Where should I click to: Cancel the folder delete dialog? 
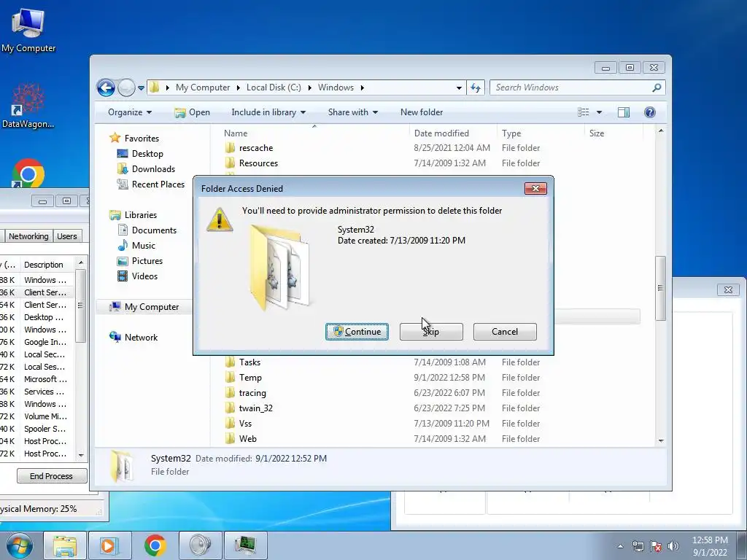click(505, 332)
